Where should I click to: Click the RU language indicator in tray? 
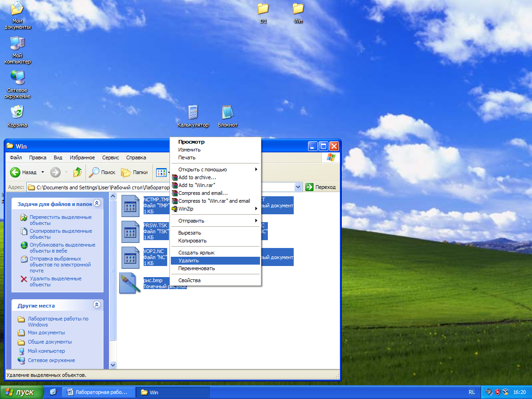pyautogui.click(x=472, y=392)
